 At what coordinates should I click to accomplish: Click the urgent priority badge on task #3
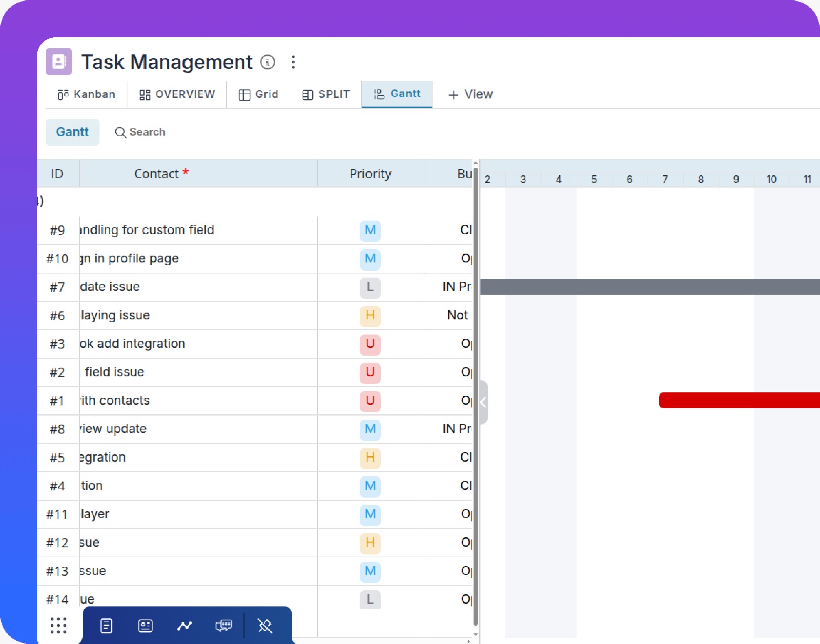click(x=370, y=344)
